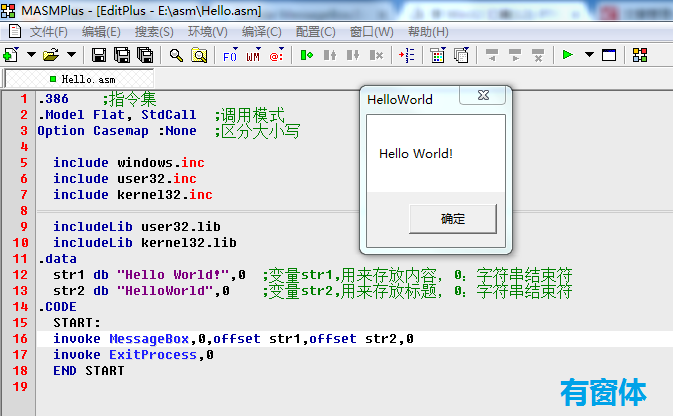Open the 帮助(H) menu

click(x=428, y=32)
